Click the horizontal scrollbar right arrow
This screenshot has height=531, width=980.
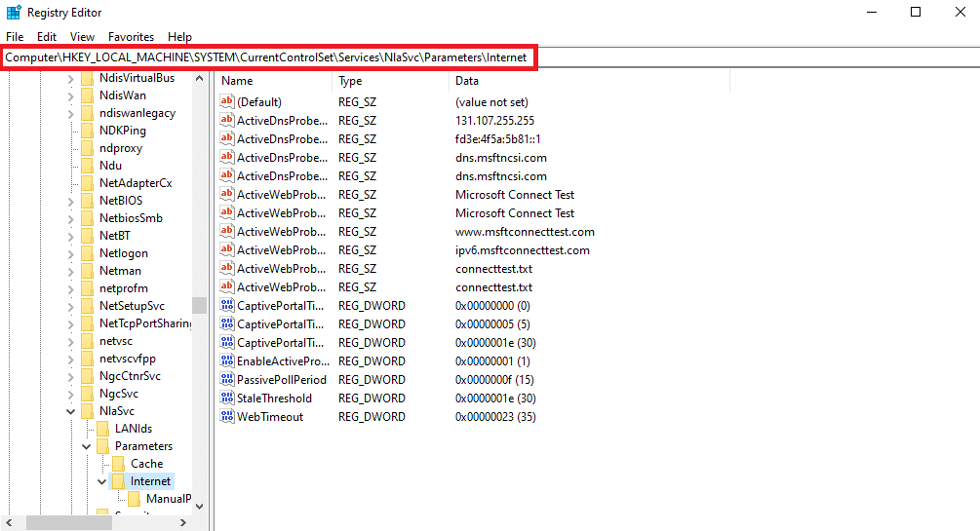182,522
